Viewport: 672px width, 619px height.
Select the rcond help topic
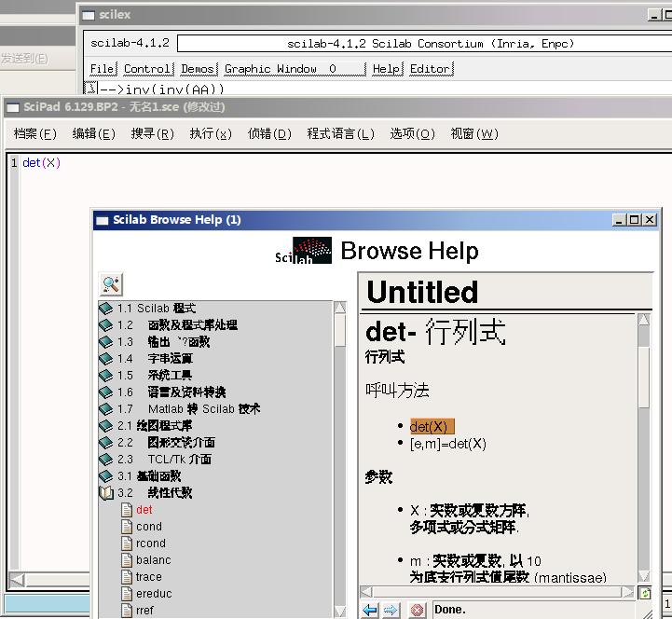[x=150, y=543]
